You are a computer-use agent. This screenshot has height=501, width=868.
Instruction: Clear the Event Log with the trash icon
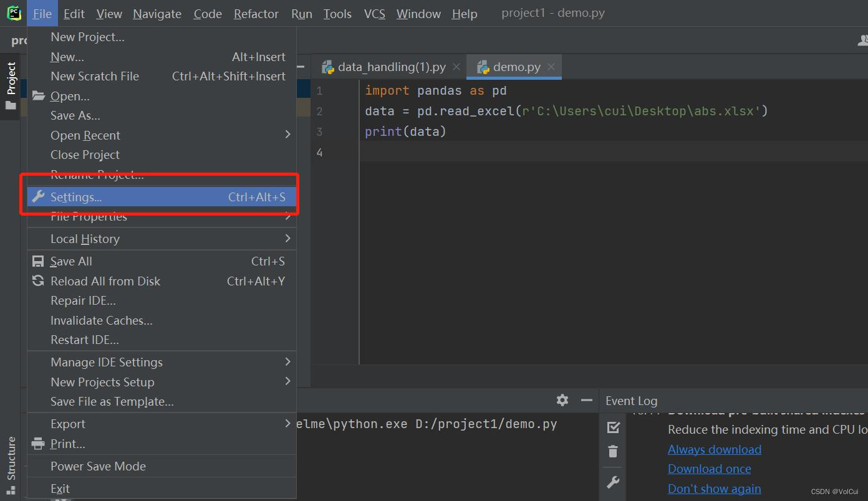(614, 452)
